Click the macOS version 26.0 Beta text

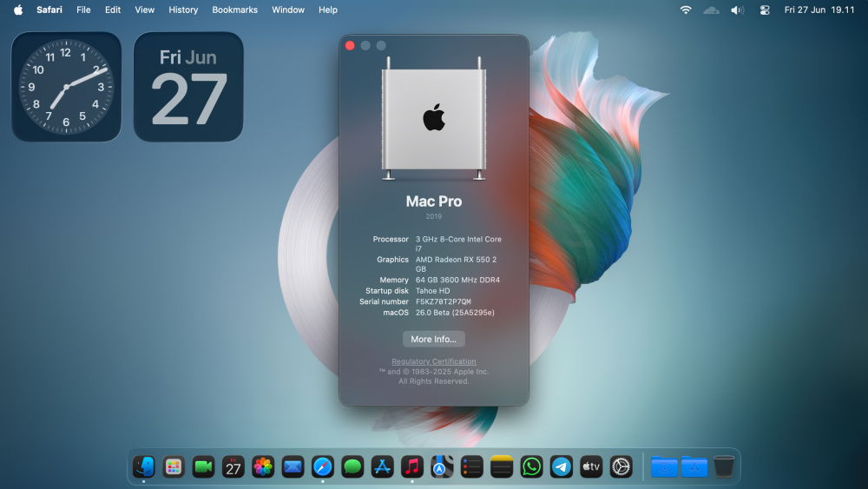click(x=455, y=313)
